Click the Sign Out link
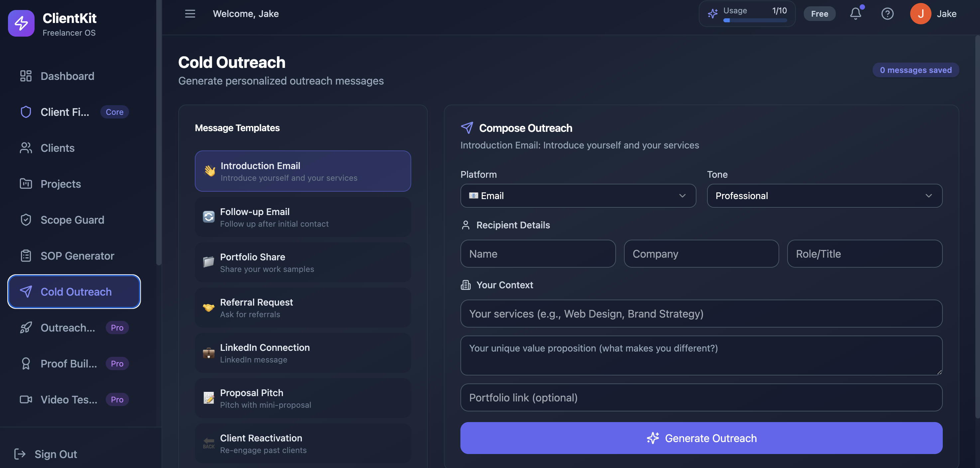This screenshot has width=980, height=468. tap(56, 454)
